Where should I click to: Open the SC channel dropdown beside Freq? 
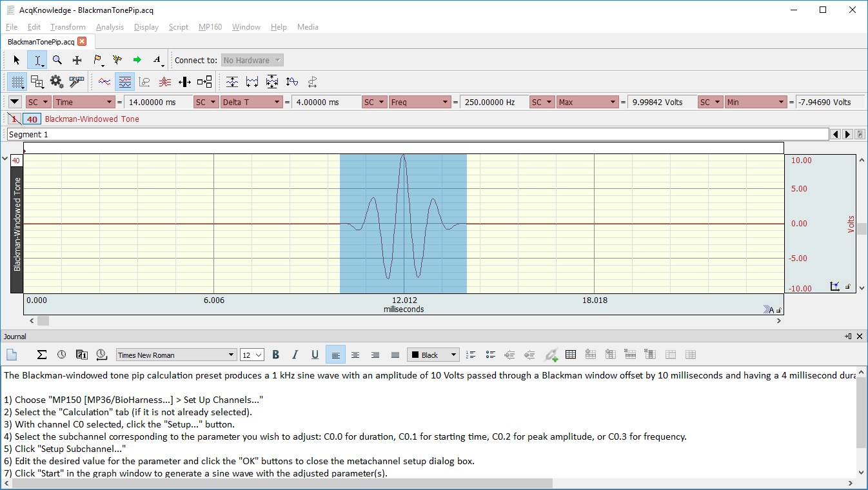click(373, 102)
